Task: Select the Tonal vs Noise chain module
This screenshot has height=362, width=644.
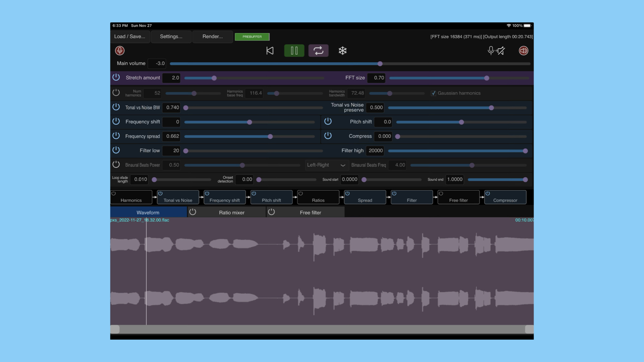Action: point(178,197)
